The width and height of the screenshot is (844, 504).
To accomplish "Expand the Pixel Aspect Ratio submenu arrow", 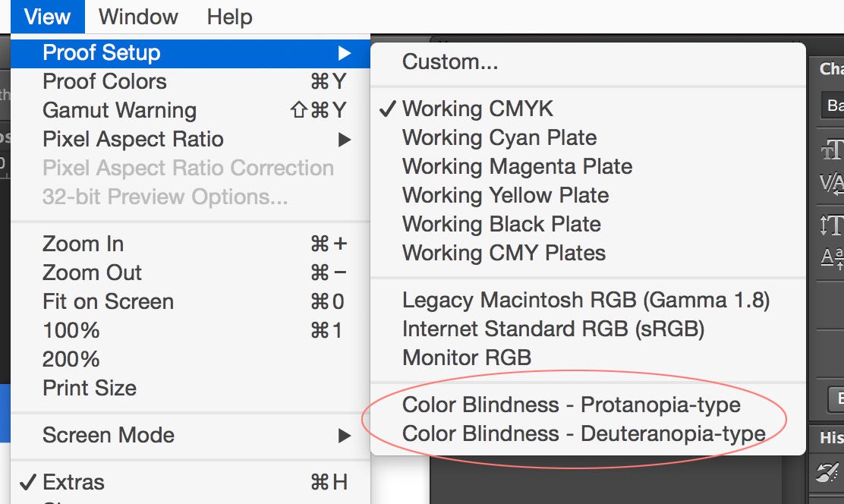I will click(x=345, y=140).
